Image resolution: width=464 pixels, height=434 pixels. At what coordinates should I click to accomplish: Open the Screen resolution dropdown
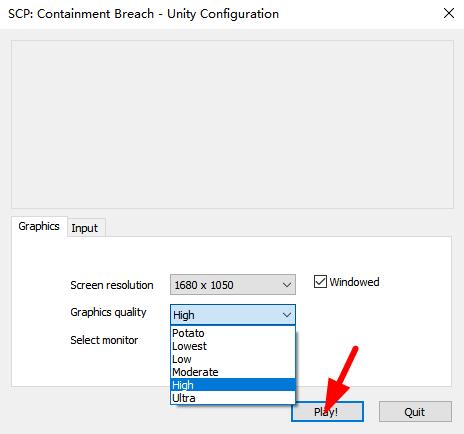(233, 285)
